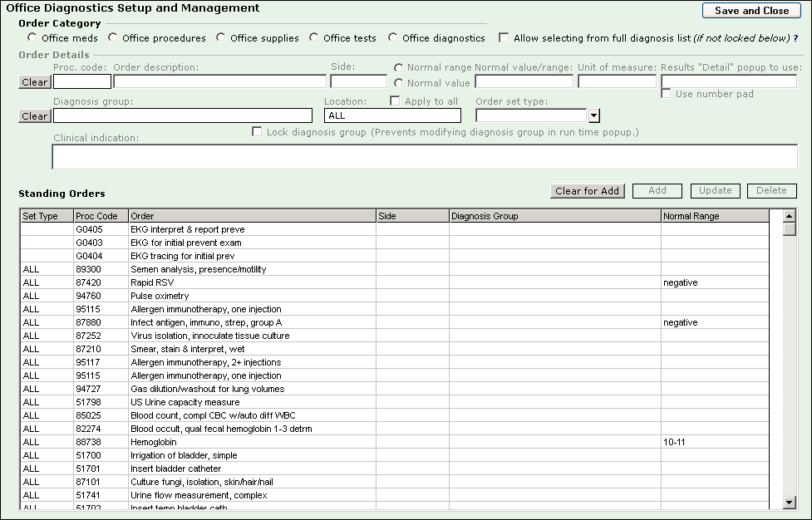The height and width of the screenshot is (520, 812).
Task: Open the Order set type dropdown
Action: point(594,115)
